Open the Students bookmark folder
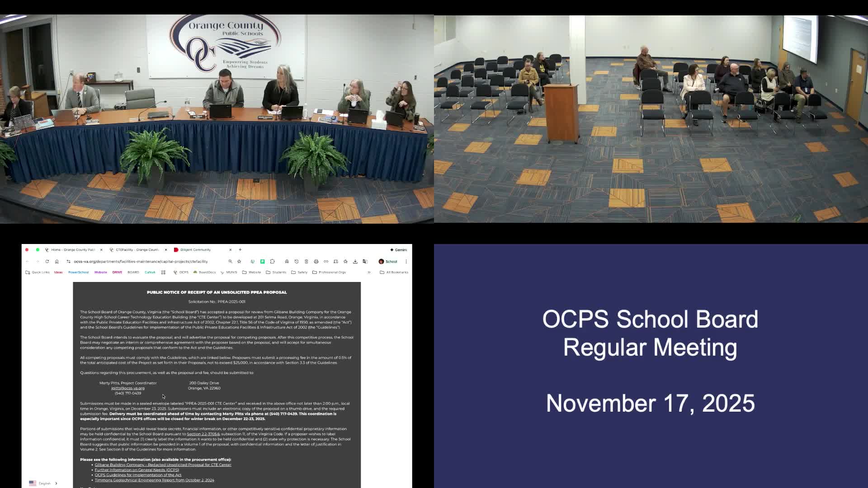 [x=276, y=272]
